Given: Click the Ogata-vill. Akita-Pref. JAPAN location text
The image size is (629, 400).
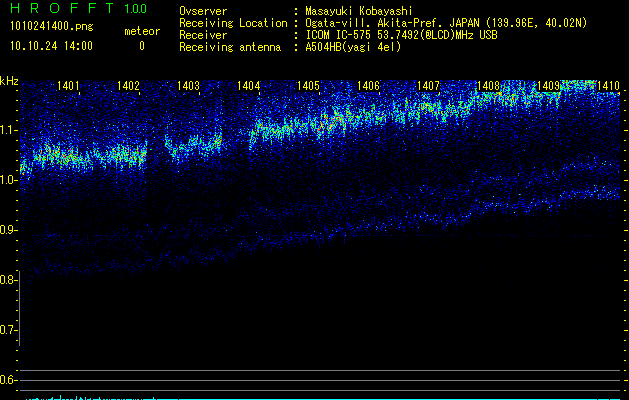Looking at the screenshot, I should point(446,23).
